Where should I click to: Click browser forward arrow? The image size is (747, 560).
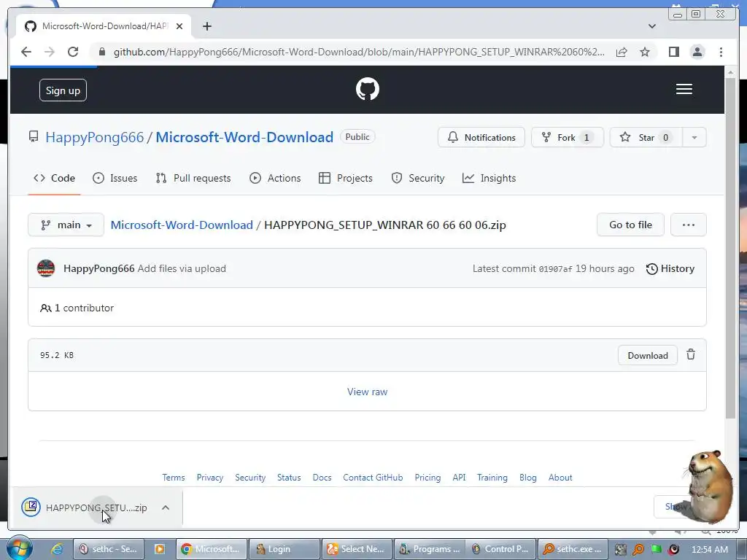(x=50, y=52)
